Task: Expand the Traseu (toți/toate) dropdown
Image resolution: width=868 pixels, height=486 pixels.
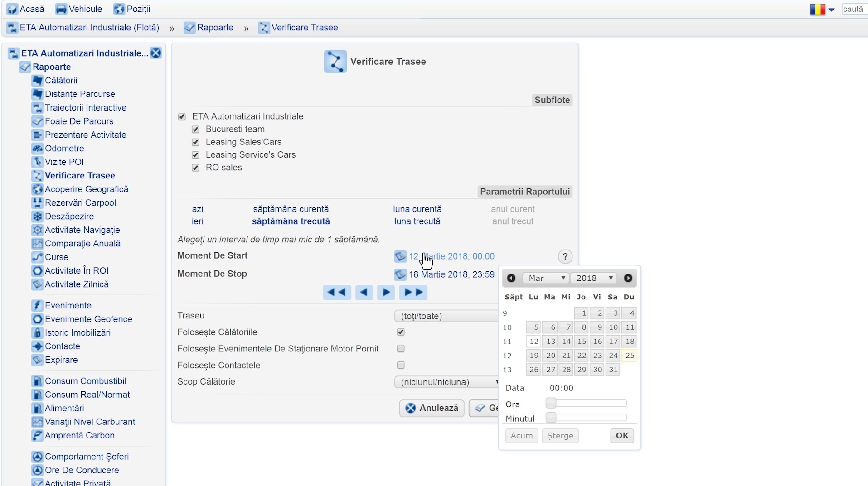Action: 446,316
